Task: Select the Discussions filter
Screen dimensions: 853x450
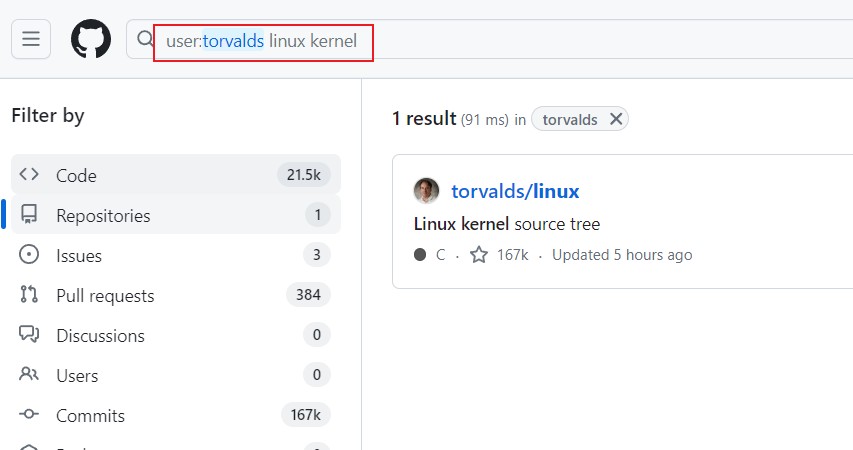Action: pyautogui.click(x=176, y=335)
